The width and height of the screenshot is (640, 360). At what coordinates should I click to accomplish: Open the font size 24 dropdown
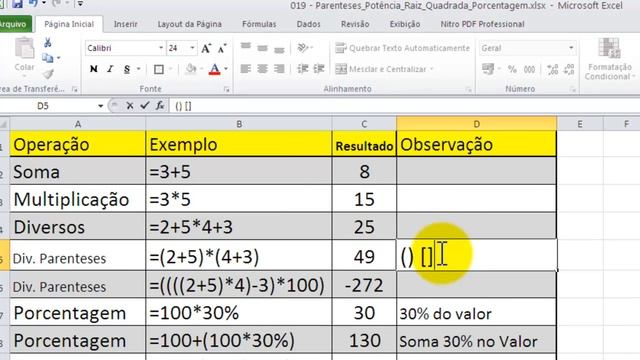[192, 48]
